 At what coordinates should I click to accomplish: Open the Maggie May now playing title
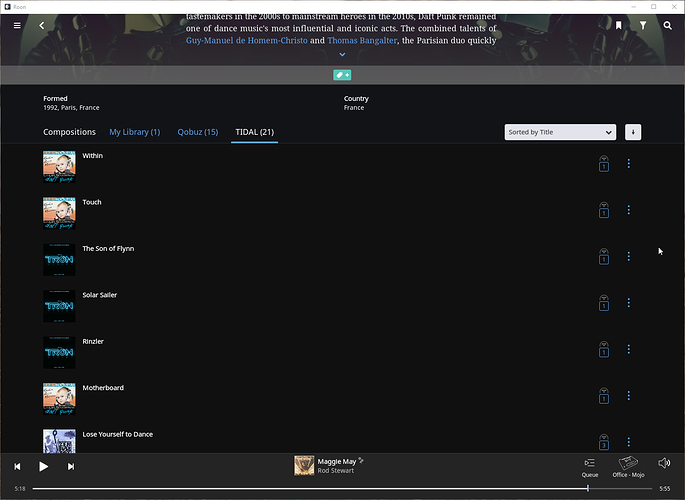[337, 462]
